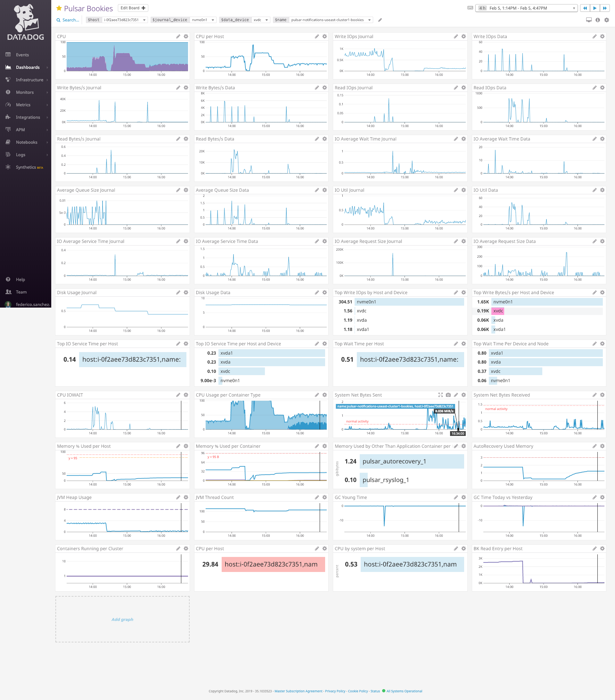Expand System Net Bytes Sent fullscreen
Viewport: 615px width, 700px height.
(x=440, y=395)
